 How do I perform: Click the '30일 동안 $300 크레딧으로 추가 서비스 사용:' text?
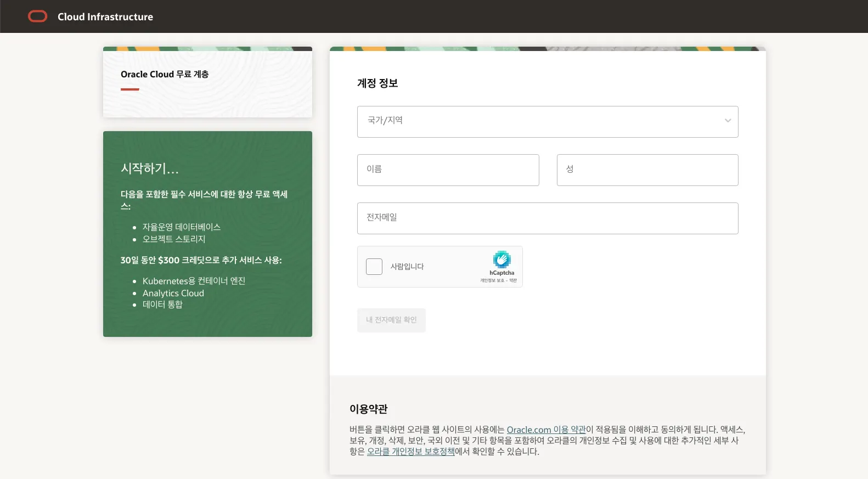pos(201,260)
